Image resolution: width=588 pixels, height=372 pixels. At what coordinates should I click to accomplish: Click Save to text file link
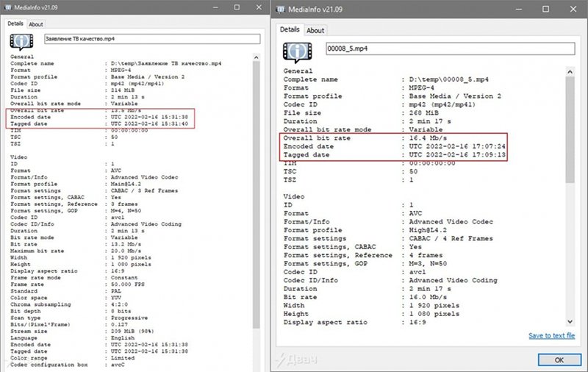pos(552,336)
